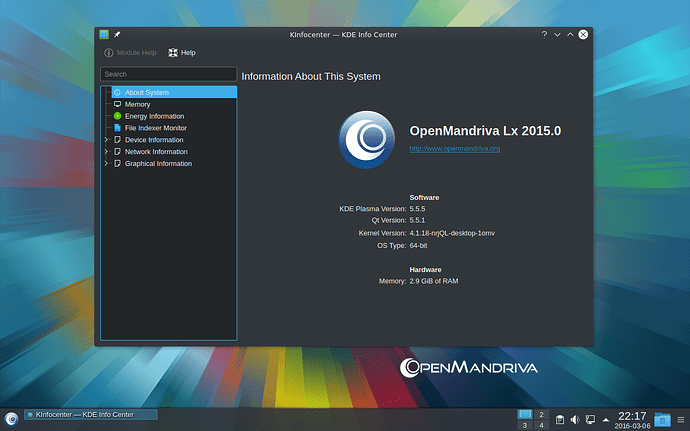Select Graphical Information entry
Image resolution: width=690 pixels, height=431 pixels.
(x=158, y=164)
